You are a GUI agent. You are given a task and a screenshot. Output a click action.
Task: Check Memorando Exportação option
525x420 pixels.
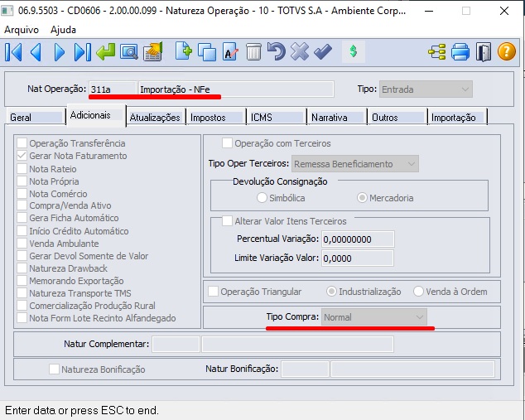pyautogui.click(x=22, y=281)
